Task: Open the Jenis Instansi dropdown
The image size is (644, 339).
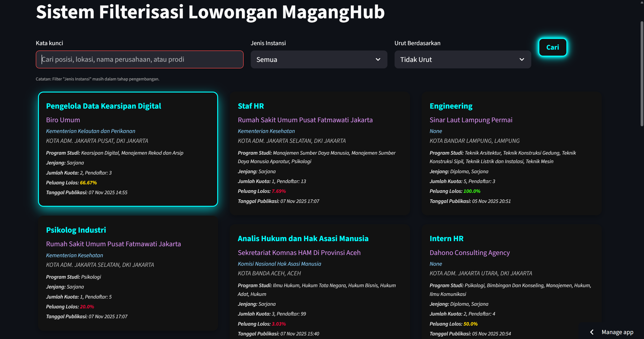Action: (315, 59)
